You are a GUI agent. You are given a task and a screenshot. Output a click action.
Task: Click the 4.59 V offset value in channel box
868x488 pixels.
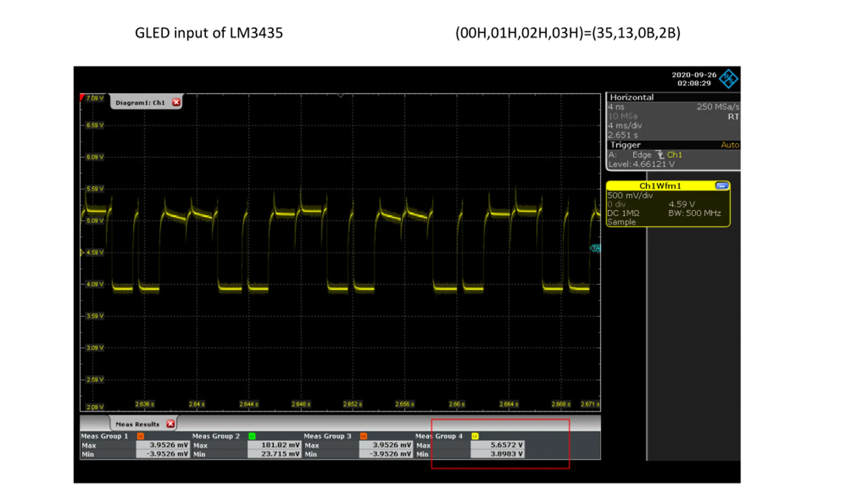click(x=682, y=204)
